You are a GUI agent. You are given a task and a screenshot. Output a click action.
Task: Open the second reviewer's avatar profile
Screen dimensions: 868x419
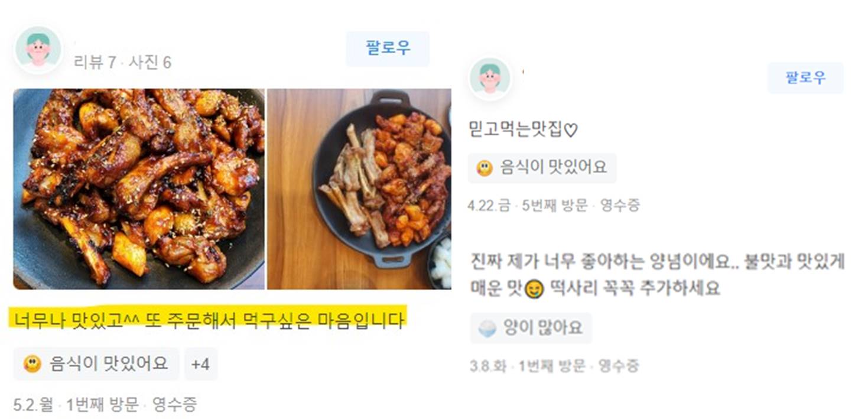coord(489,79)
